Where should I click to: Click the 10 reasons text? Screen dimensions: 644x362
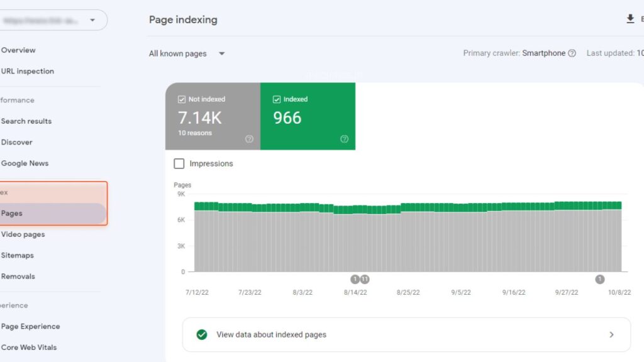click(x=195, y=133)
